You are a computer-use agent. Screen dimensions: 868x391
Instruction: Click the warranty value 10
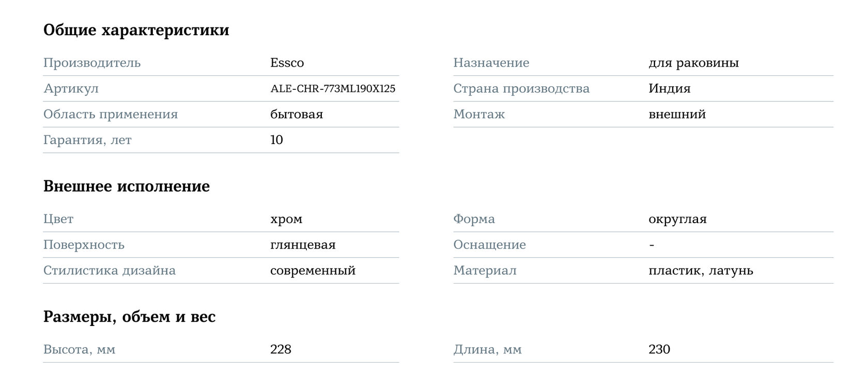coord(276,140)
